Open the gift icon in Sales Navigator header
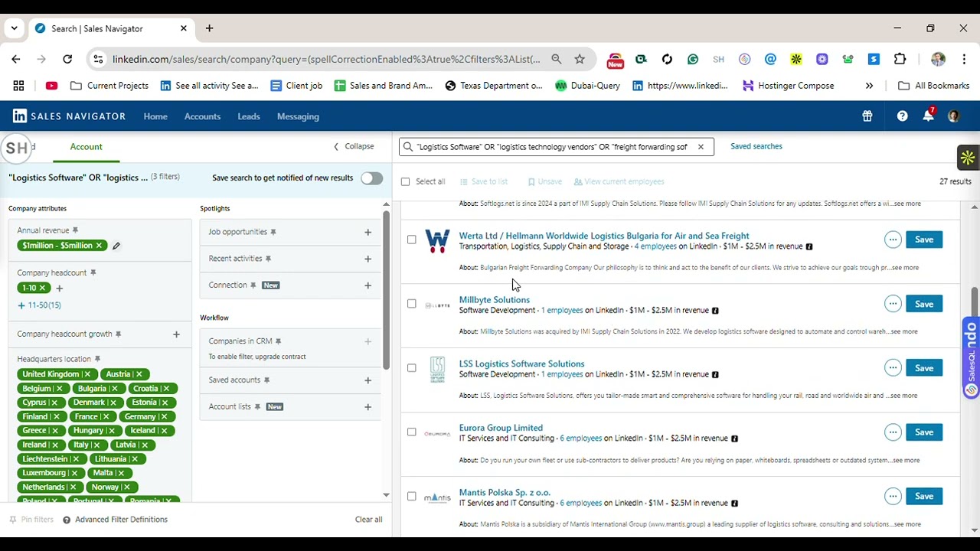This screenshot has width=980, height=551. (x=867, y=116)
